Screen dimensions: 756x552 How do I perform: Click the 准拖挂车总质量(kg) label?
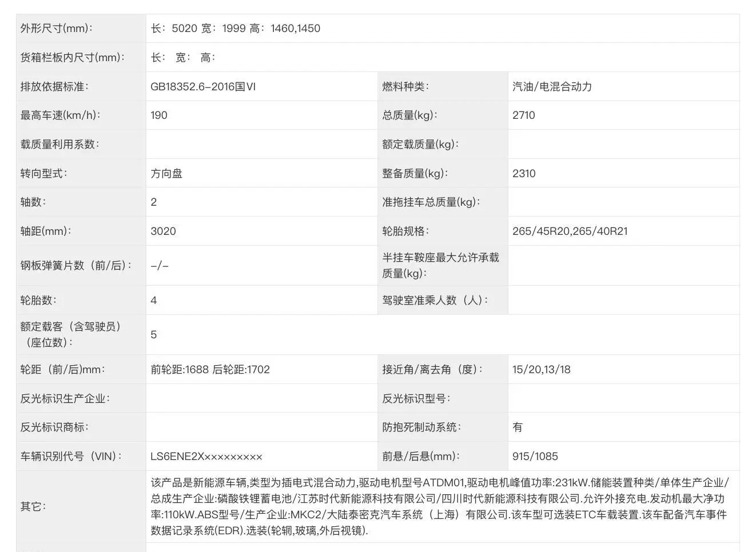click(431, 202)
